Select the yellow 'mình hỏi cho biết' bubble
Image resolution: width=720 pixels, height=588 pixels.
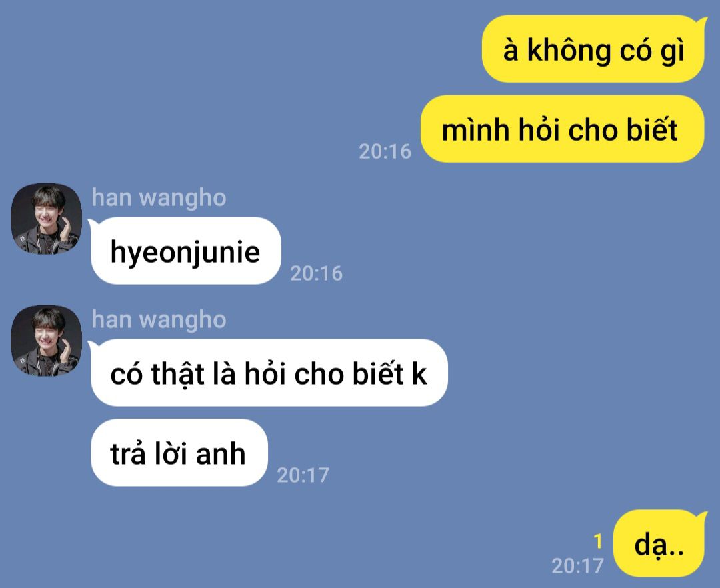[x=562, y=129]
